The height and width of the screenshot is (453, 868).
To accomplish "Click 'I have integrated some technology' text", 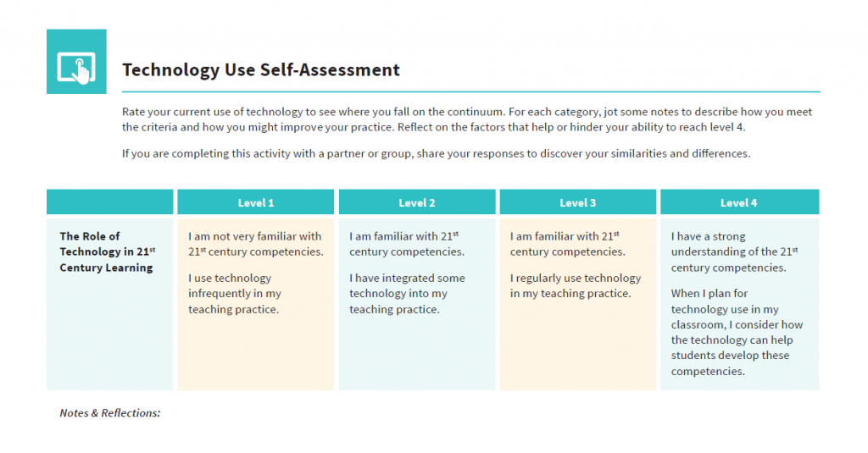I will pos(407,294).
